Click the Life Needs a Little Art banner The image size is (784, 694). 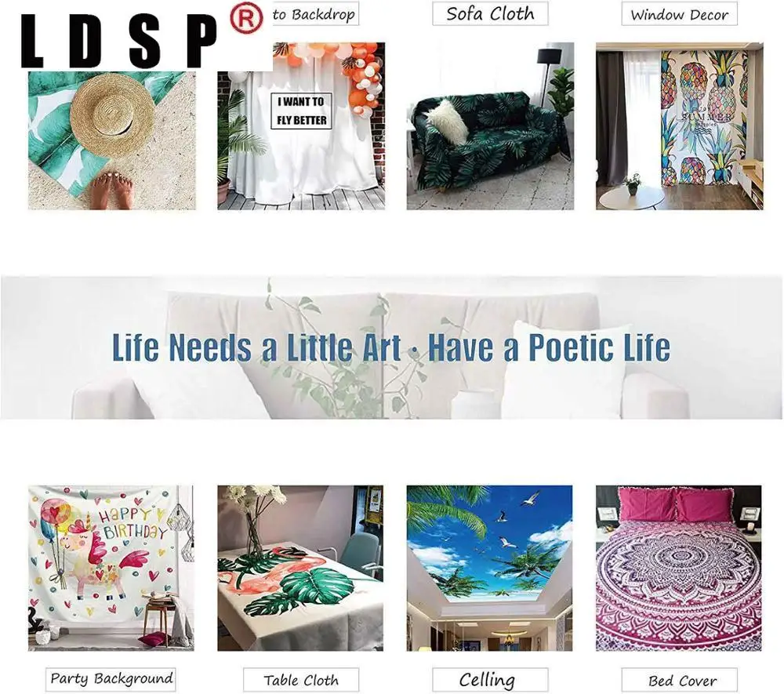391,347
